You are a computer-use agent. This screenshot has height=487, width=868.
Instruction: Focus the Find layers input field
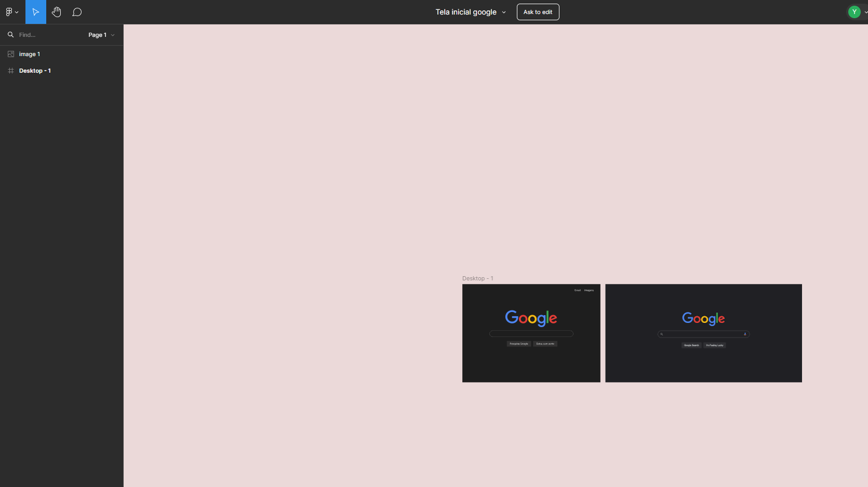49,35
